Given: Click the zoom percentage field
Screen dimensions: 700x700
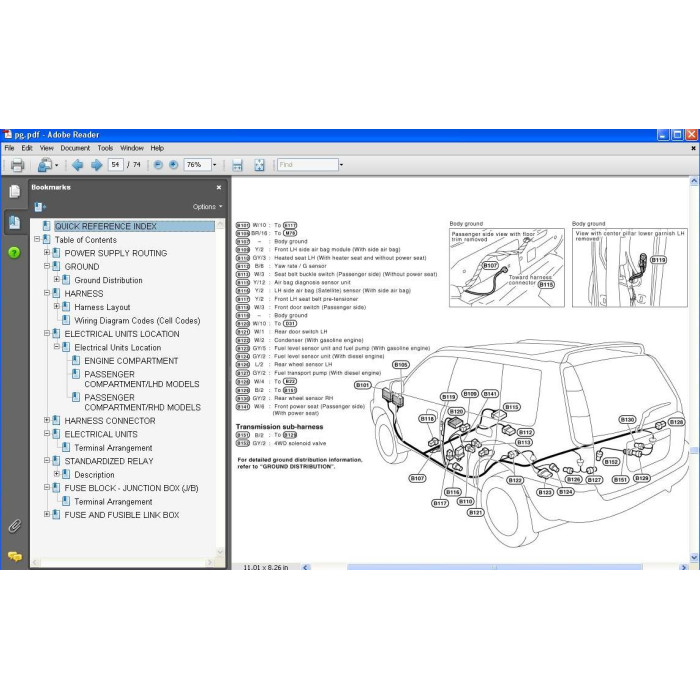Looking at the screenshot, I should click(x=197, y=165).
